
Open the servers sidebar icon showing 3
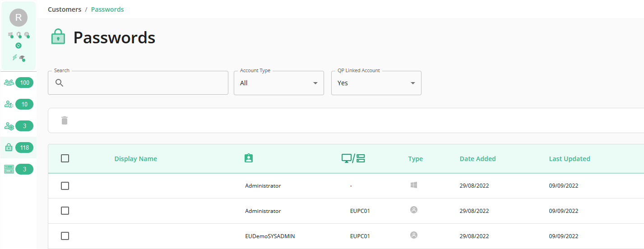pos(19,169)
